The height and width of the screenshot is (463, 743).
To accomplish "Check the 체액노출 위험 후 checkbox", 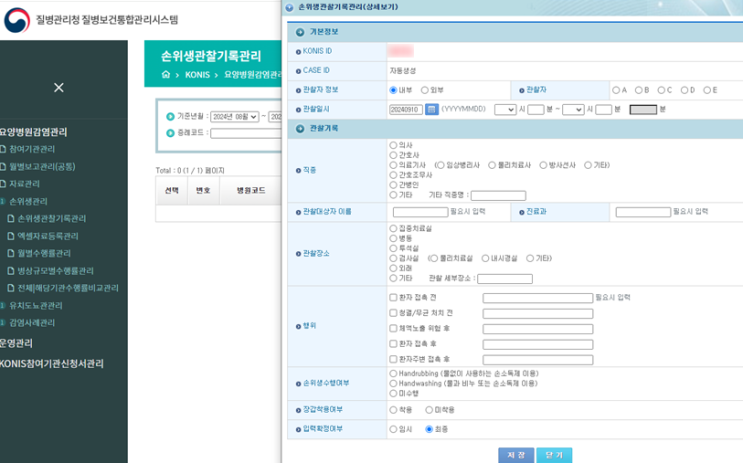I will (393, 328).
